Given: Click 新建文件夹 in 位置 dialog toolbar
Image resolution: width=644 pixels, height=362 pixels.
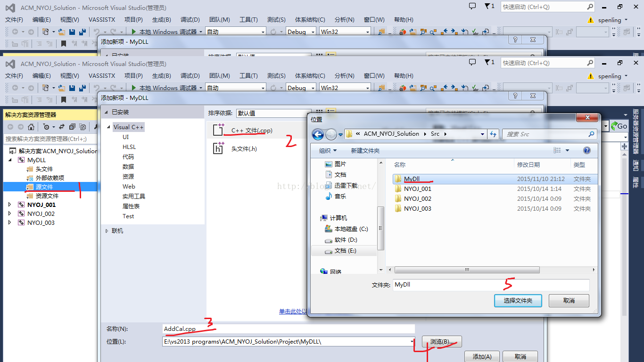Looking at the screenshot, I should [x=365, y=150].
